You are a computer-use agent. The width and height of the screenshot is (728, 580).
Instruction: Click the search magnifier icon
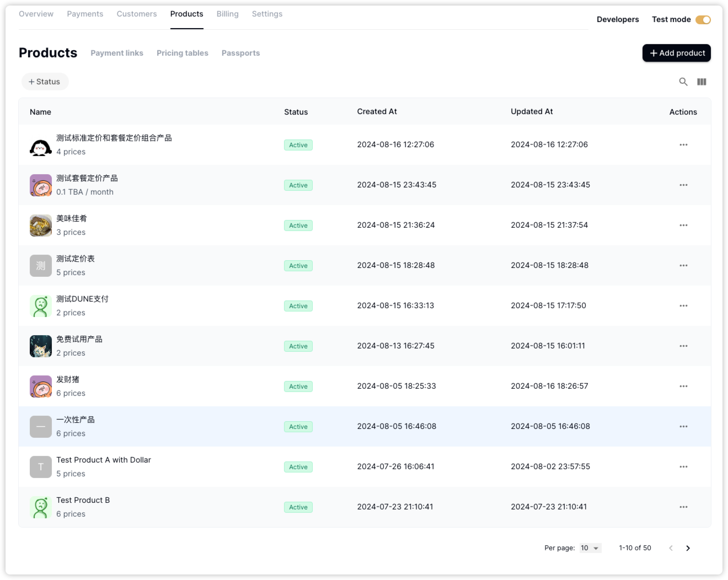coord(683,82)
